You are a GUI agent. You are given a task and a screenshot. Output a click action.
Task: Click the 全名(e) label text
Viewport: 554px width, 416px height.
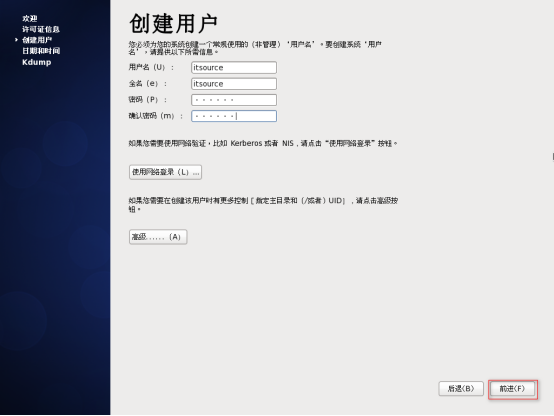148,83
